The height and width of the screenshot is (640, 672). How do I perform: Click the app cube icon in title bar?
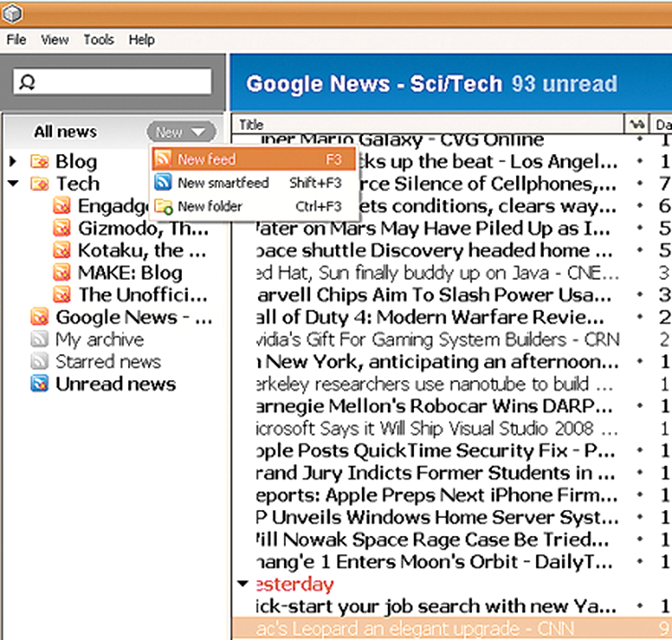coord(12,14)
